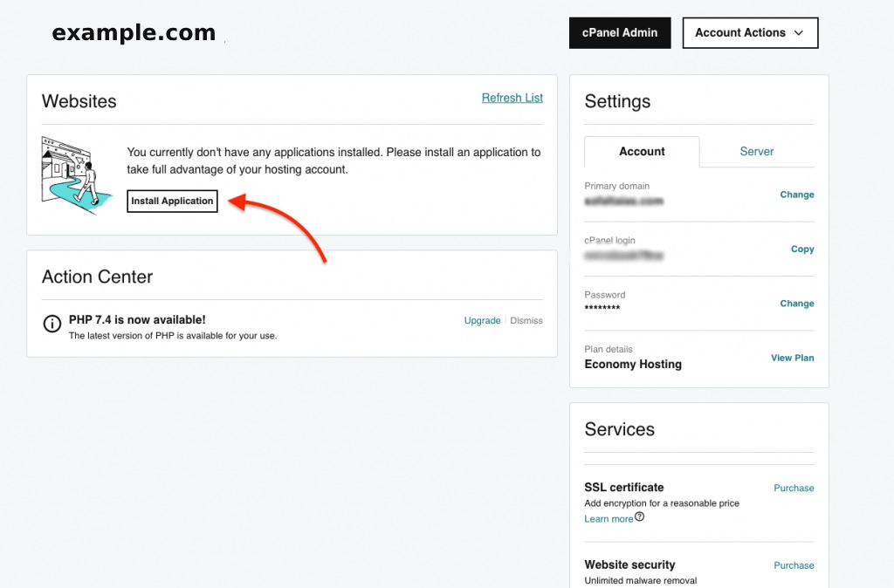The image size is (894, 588).
Task: Open View Plan for Economy Hosting
Action: (792, 358)
